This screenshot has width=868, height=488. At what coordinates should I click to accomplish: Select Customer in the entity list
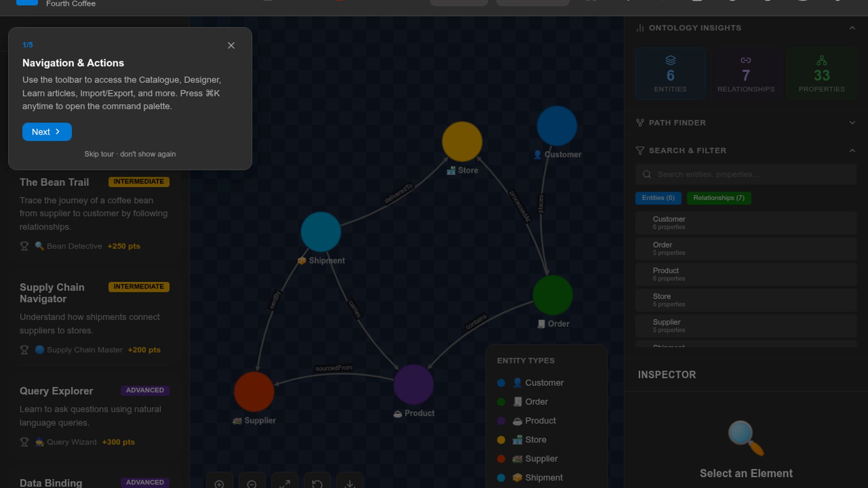tap(746, 223)
